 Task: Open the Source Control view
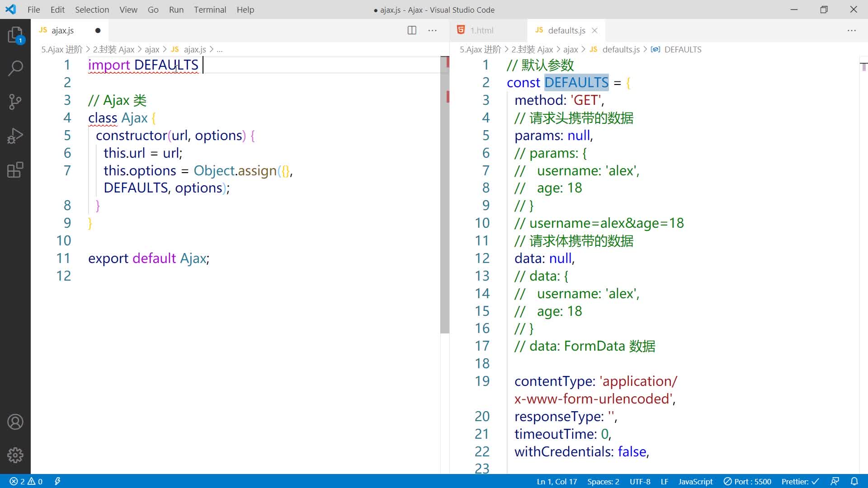click(x=15, y=102)
